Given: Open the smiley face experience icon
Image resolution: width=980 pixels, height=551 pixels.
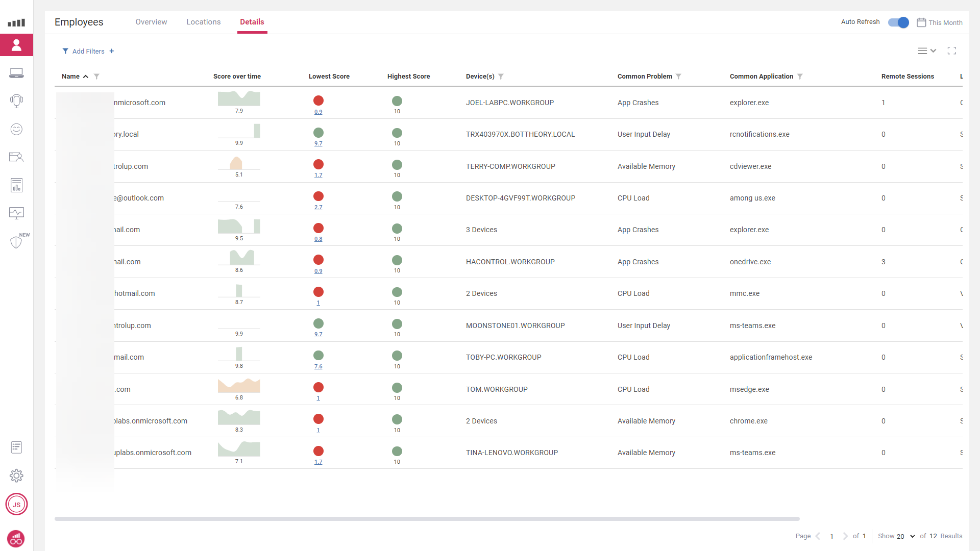Looking at the screenshot, I should point(16,129).
